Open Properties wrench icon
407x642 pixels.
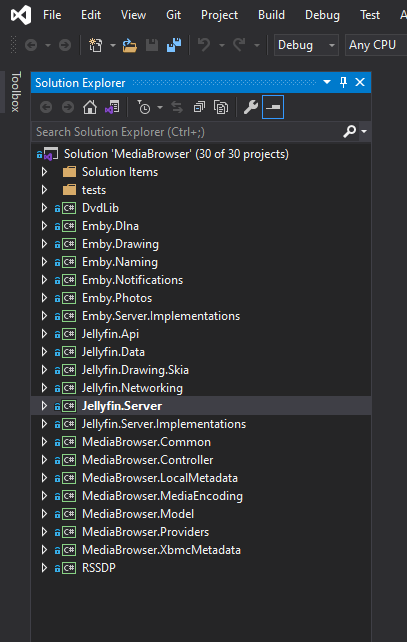coord(251,108)
